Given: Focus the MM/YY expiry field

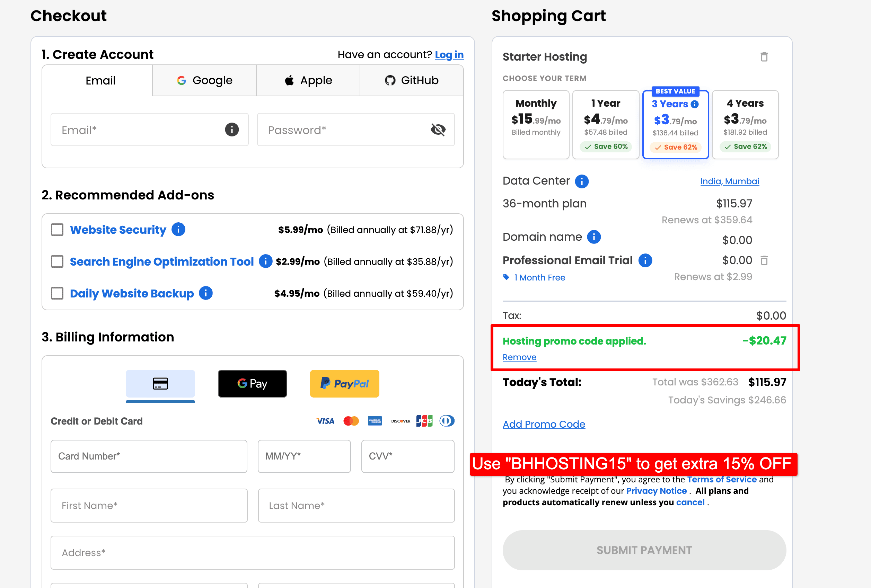Looking at the screenshot, I should click(x=304, y=456).
